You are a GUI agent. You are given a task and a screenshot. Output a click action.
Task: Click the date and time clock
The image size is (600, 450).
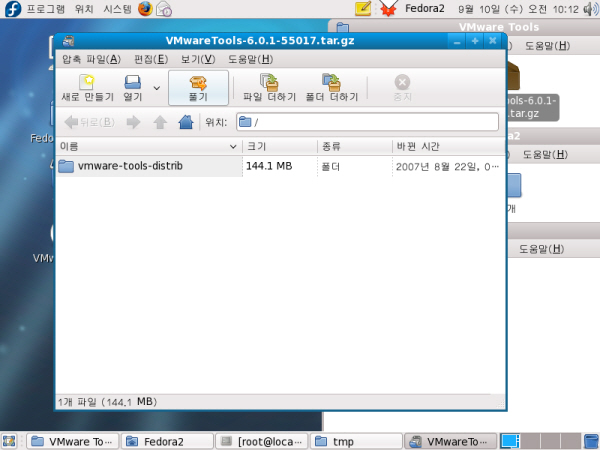[x=518, y=9]
